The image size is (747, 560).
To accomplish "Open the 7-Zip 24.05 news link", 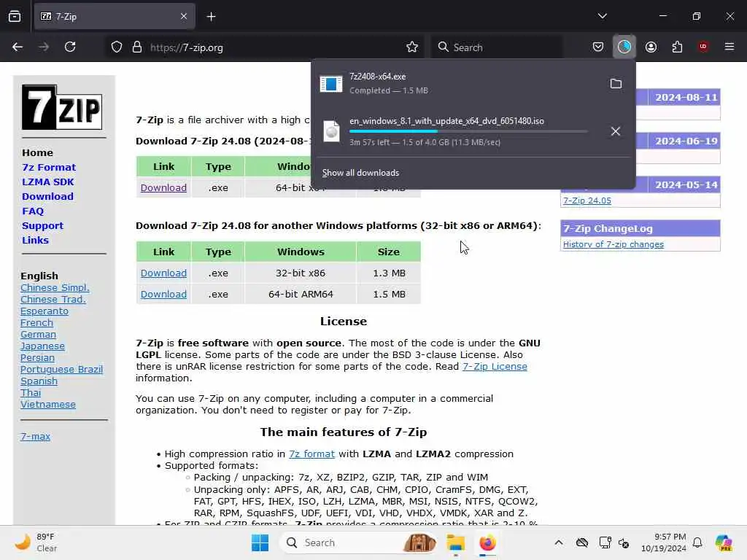I will point(587,201).
